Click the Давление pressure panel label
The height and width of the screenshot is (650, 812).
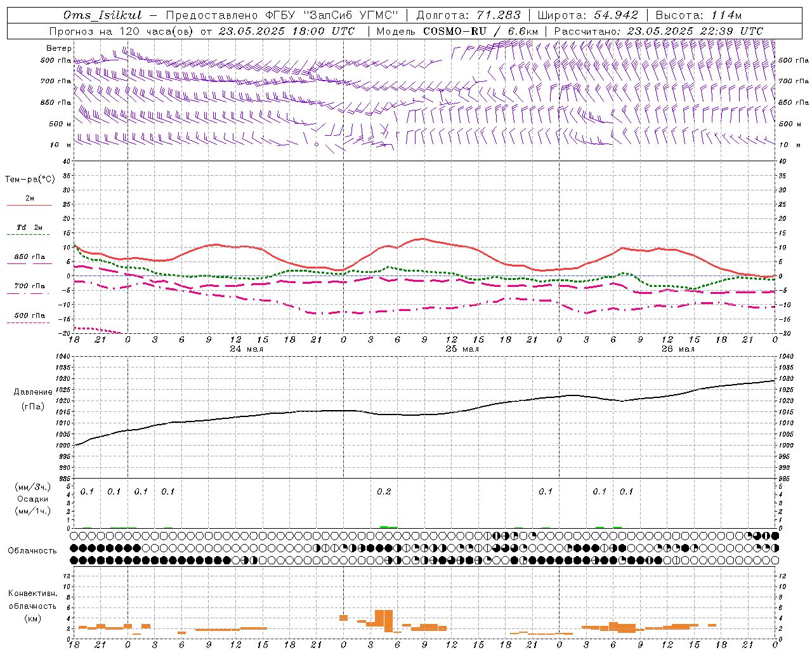coord(33,392)
